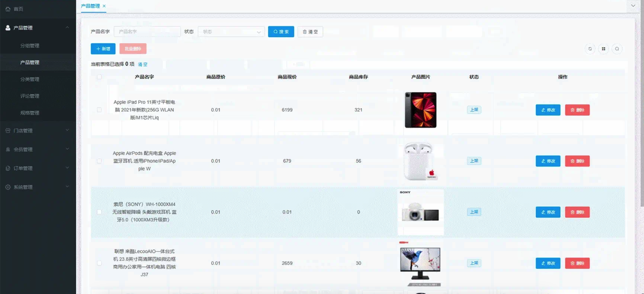
Task: Open 首页 in the sidebar
Action: (38, 9)
